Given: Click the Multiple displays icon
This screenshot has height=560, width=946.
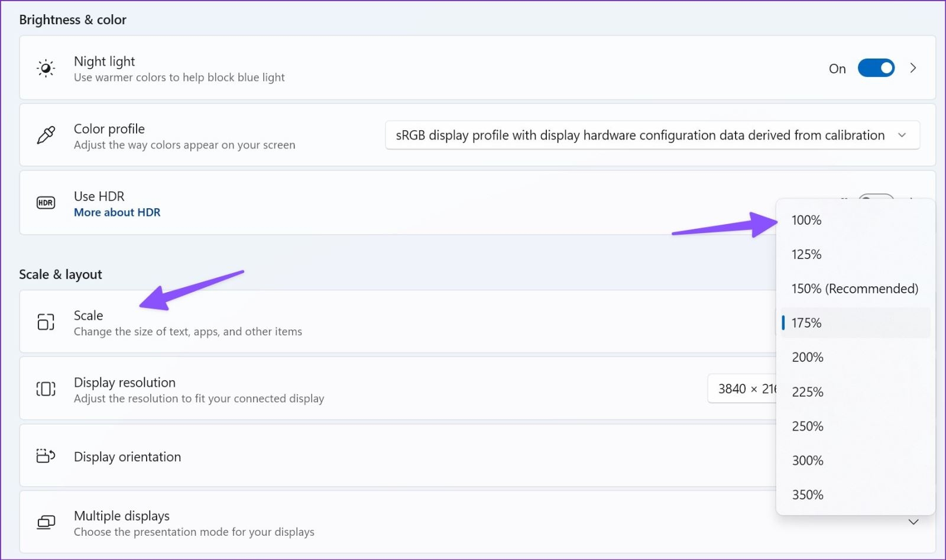Looking at the screenshot, I should (46, 522).
